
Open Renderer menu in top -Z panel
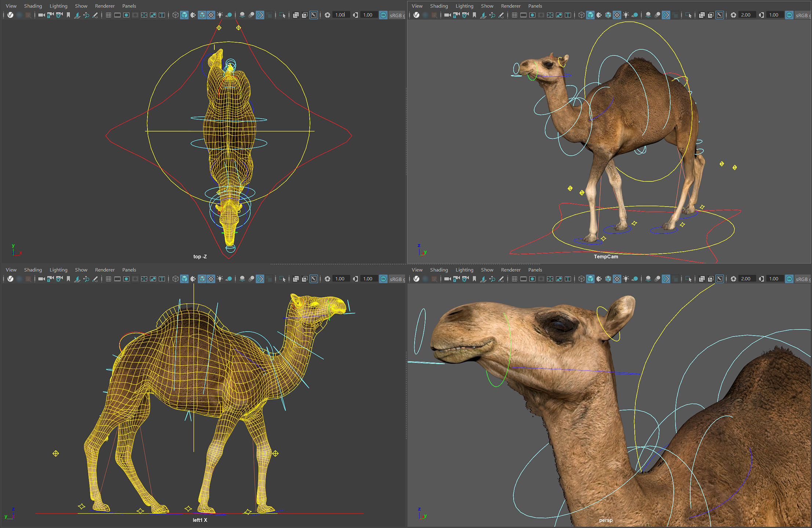(105, 6)
